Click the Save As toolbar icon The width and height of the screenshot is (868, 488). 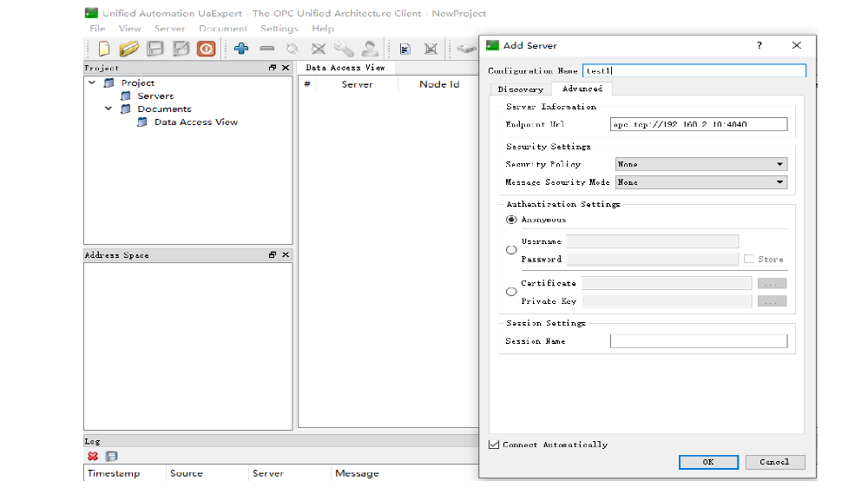181,49
